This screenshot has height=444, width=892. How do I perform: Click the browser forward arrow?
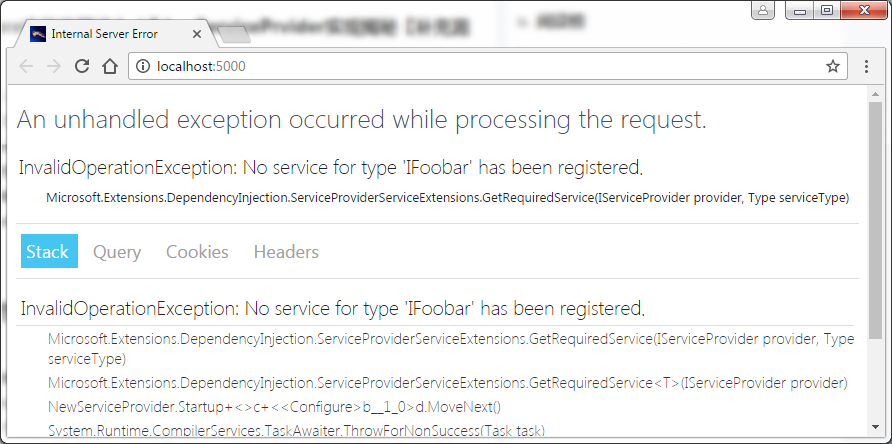(54, 67)
